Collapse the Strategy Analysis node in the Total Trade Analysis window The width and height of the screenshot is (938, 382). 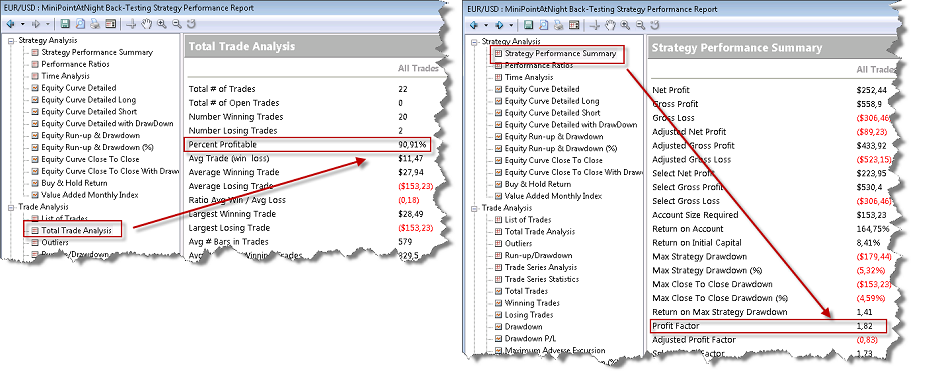click(12, 41)
